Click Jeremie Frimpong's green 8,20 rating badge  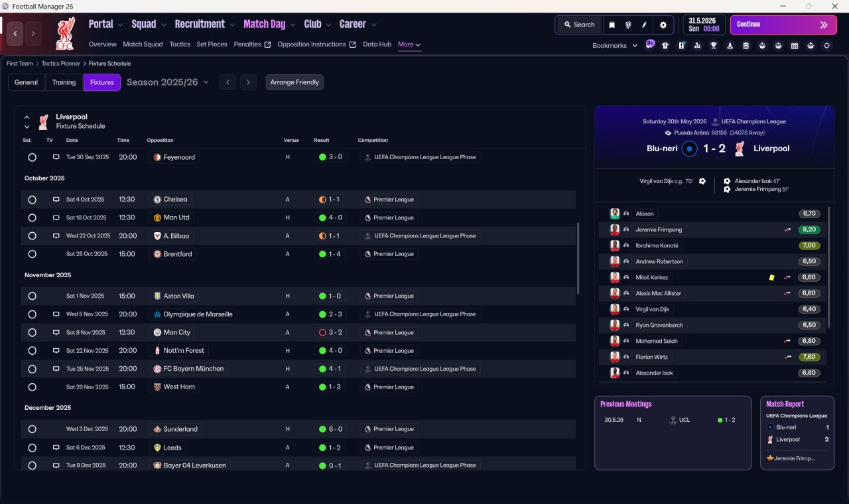coord(809,229)
